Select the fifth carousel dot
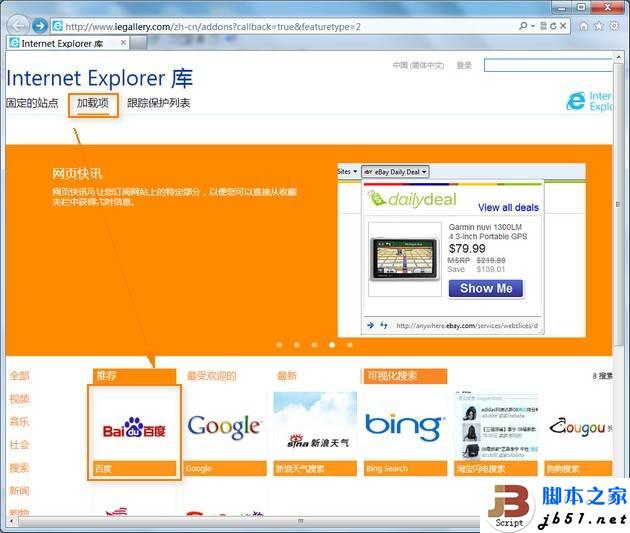The width and height of the screenshot is (630, 533). tap(350, 345)
